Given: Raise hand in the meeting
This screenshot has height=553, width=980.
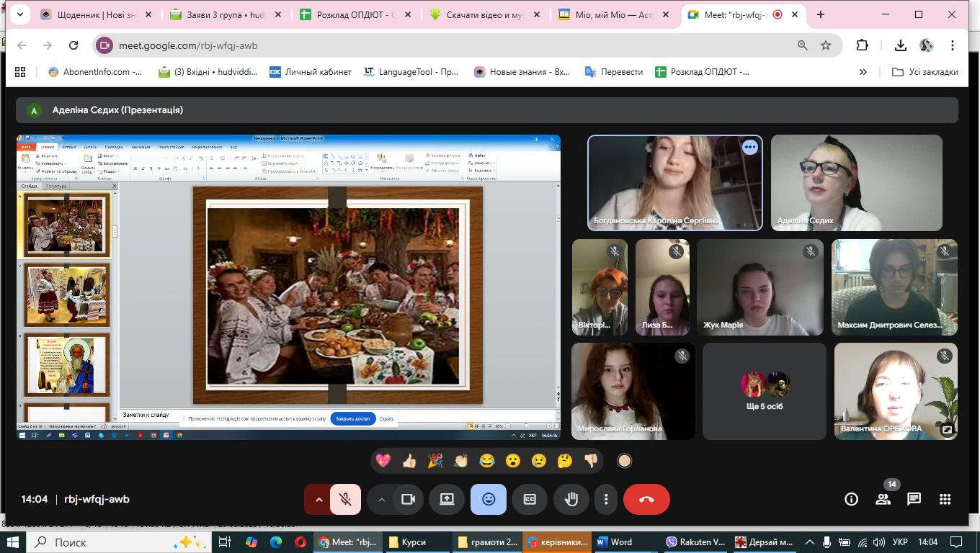Looking at the screenshot, I should coord(571,499).
